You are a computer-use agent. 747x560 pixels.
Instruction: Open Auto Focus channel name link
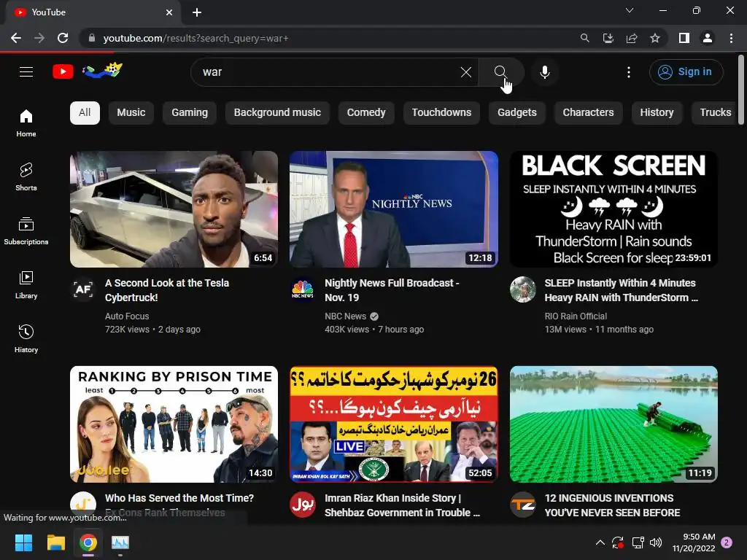pyautogui.click(x=127, y=316)
